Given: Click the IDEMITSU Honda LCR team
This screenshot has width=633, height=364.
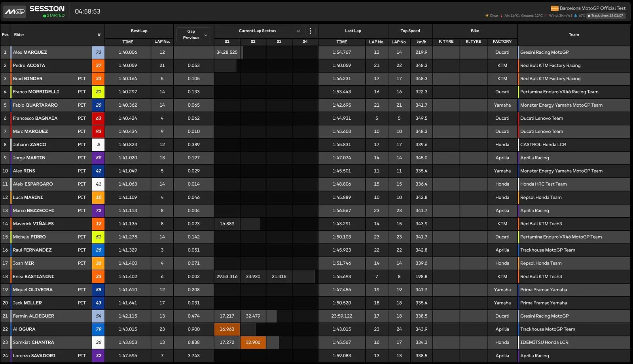Looking at the screenshot, I should coord(544,342).
